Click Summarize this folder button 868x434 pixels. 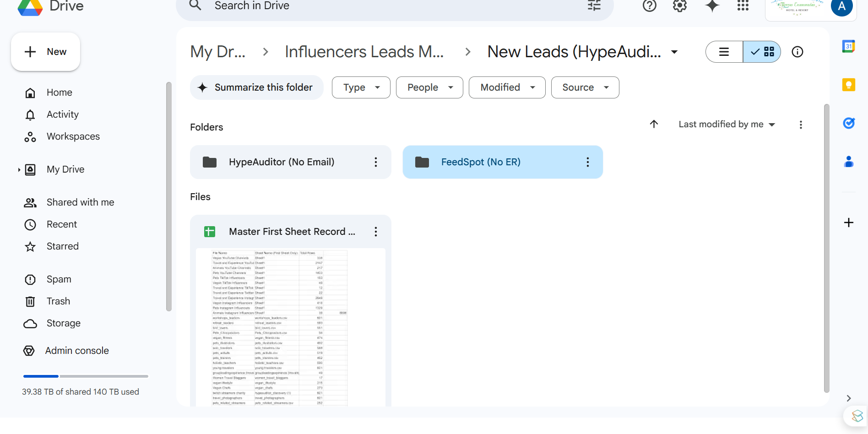pyautogui.click(x=257, y=87)
